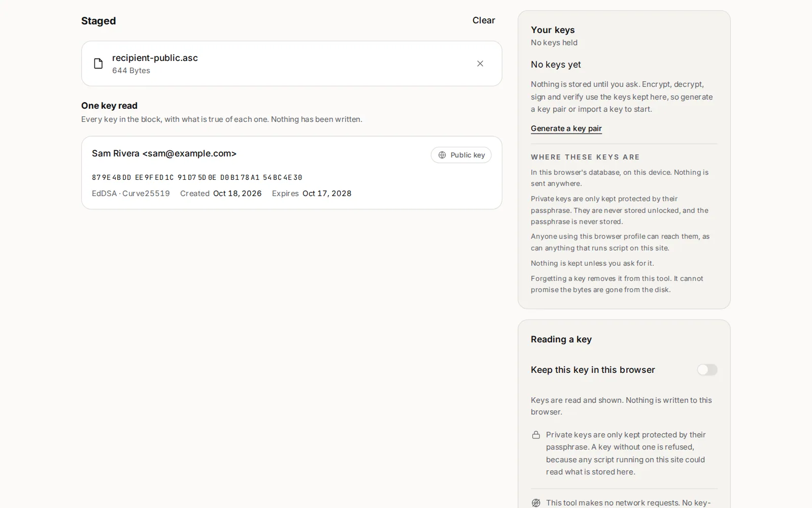Click the EdDSA · Curve25519 algorithm label
Viewport: 812px width, 508px height.
click(x=131, y=194)
